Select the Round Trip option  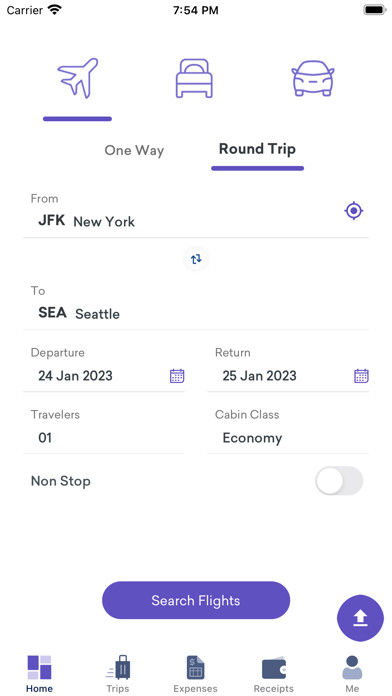[x=257, y=150]
